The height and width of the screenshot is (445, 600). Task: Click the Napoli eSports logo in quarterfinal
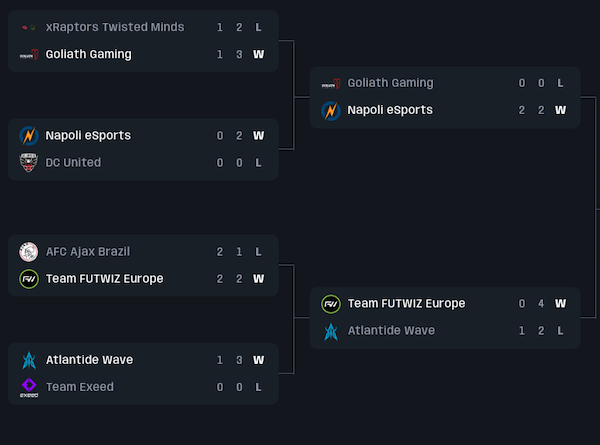(x=29, y=135)
